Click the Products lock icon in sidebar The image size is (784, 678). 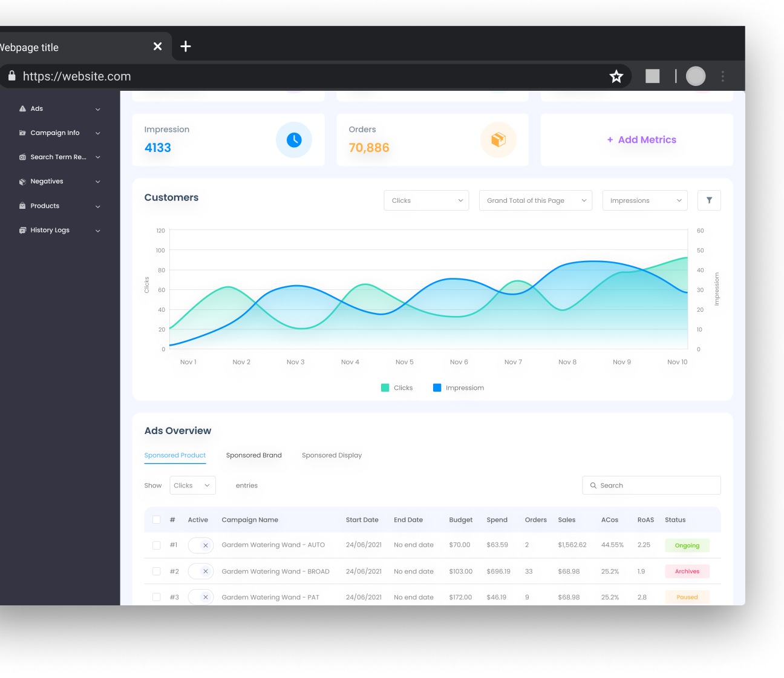coord(22,206)
